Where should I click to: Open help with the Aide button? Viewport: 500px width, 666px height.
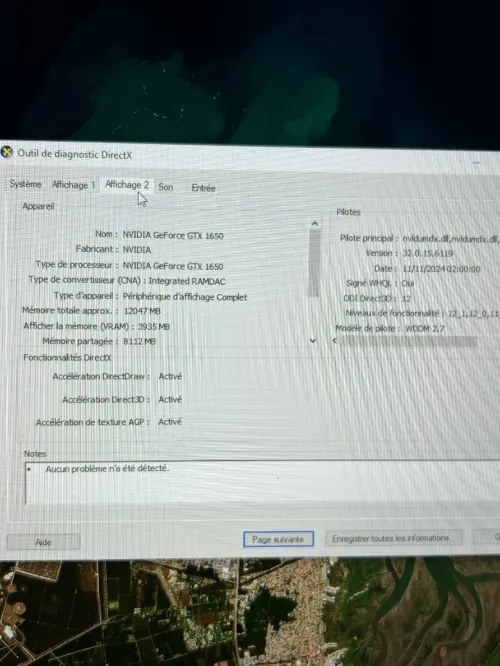(43, 542)
